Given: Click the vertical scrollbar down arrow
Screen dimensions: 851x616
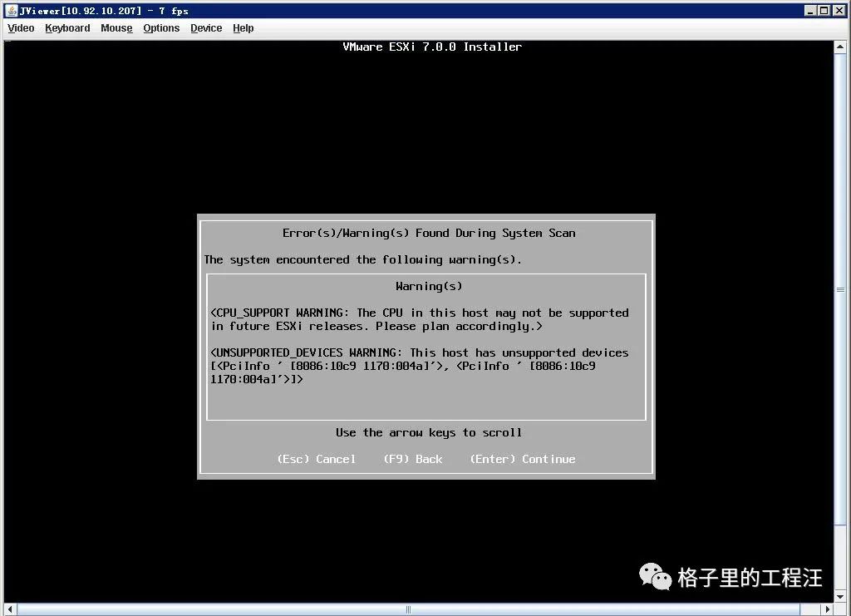Looking at the screenshot, I should [x=840, y=596].
